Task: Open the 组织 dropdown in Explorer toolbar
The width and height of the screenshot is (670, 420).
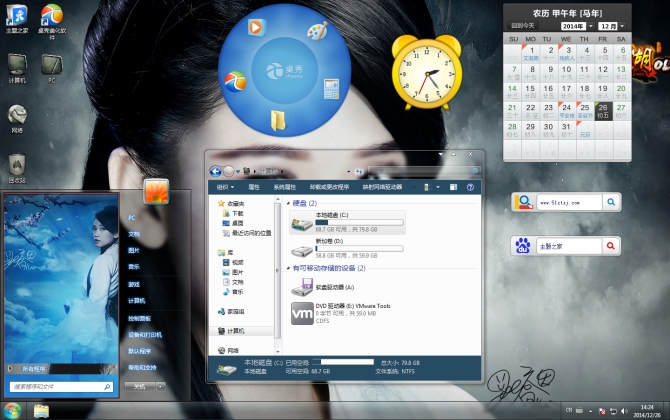Action: pyautogui.click(x=225, y=187)
